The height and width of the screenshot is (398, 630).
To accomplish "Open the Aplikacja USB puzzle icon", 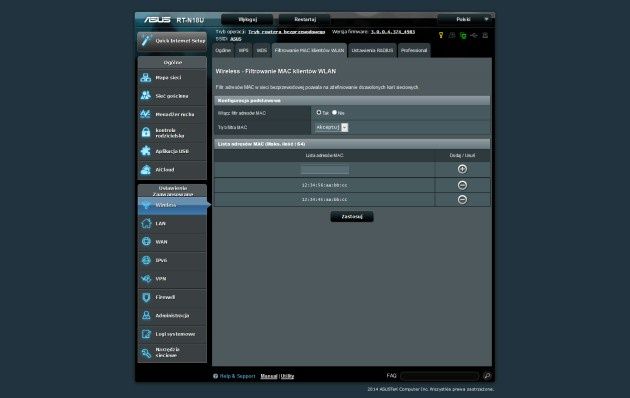I will [146, 151].
